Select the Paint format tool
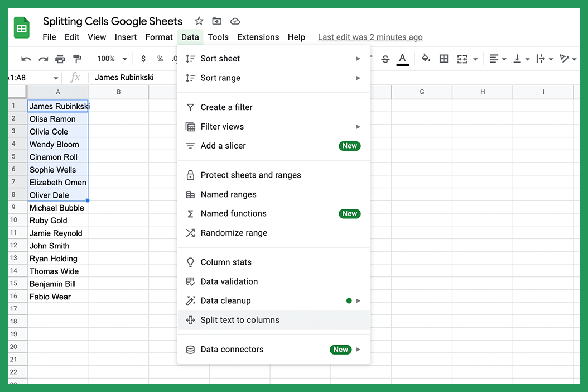 pos(78,58)
